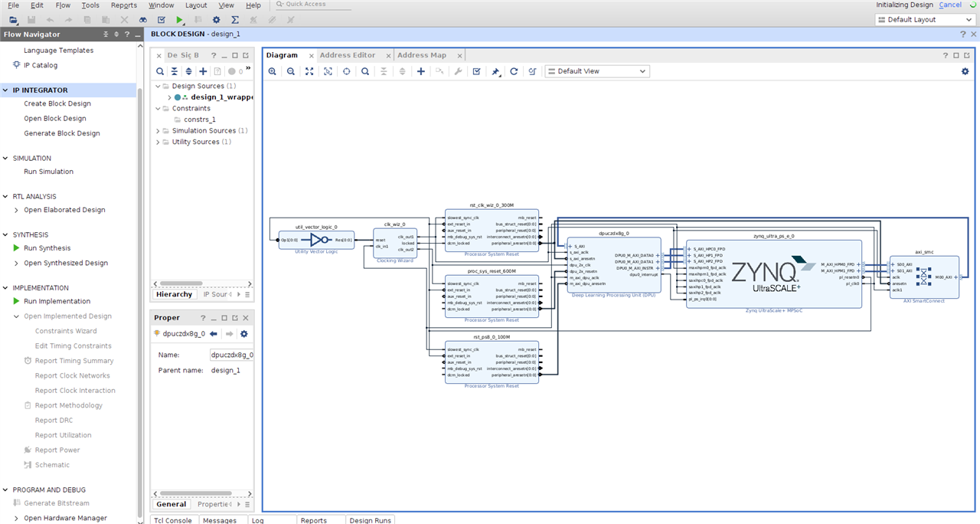Close the Diagram tab
The height and width of the screenshot is (524, 980).
click(311, 56)
